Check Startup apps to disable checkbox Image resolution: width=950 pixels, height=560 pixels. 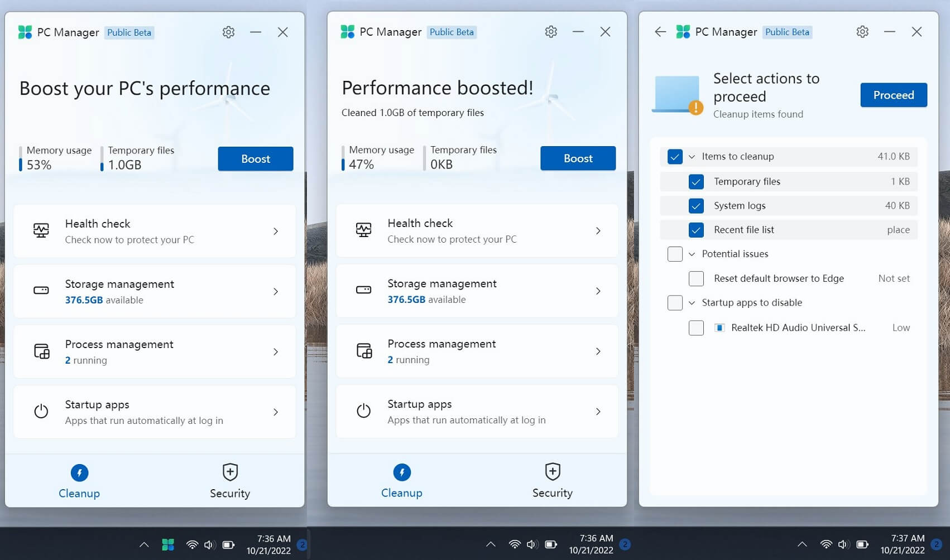675,303
